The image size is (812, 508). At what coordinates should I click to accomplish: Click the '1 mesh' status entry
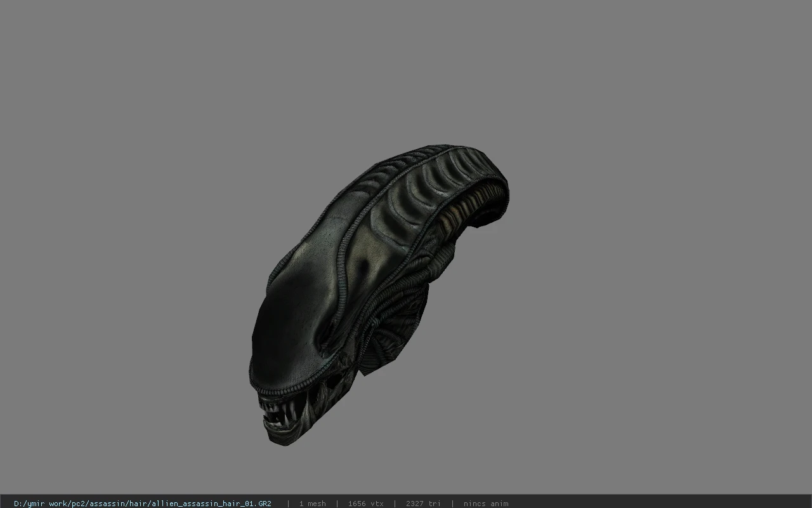click(x=312, y=504)
